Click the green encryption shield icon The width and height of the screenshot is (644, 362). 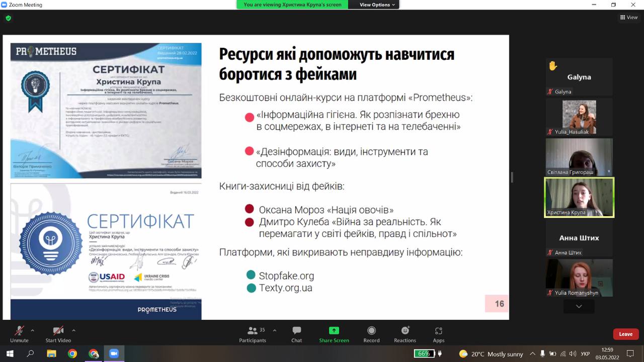(x=8, y=18)
